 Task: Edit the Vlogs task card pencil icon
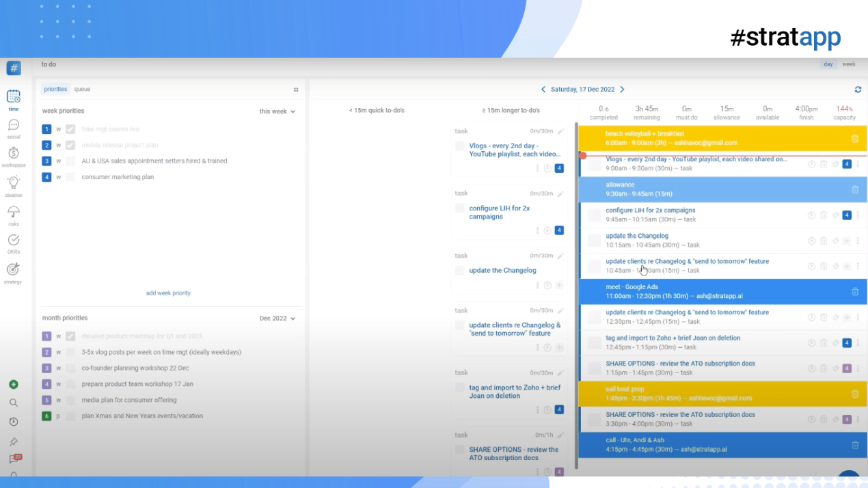(560, 131)
